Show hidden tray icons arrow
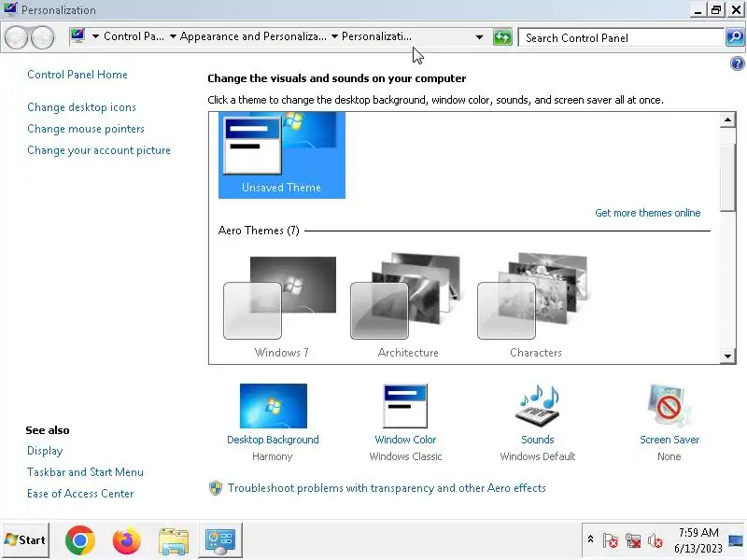This screenshot has height=560, width=747. coord(590,539)
